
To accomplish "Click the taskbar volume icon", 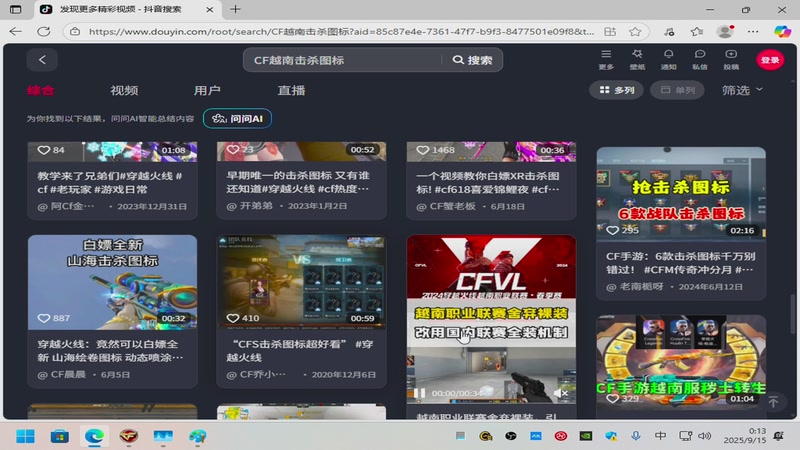I will (x=705, y=436).
